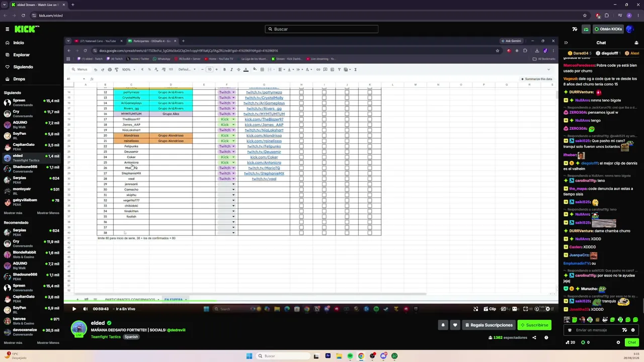
Task: Open the browser extensions puzzle icon
Action: point(607,16)
